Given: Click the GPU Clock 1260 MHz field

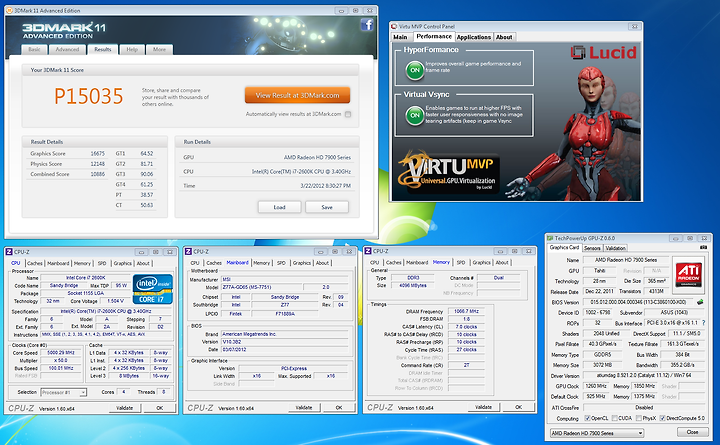Looking at the screenshot, I should tap(596, 386).
